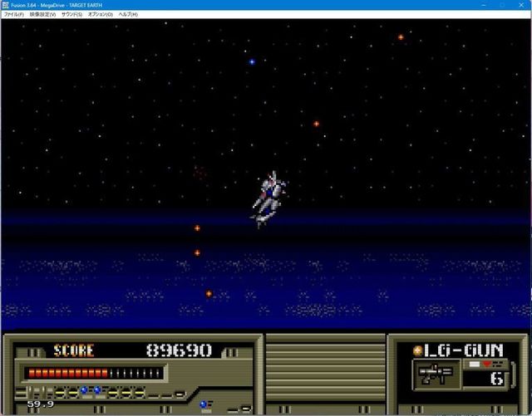Click the orange orb icon beside LG-GUN
This screenshot has width=532, height=416.
[x=417, y=351]
